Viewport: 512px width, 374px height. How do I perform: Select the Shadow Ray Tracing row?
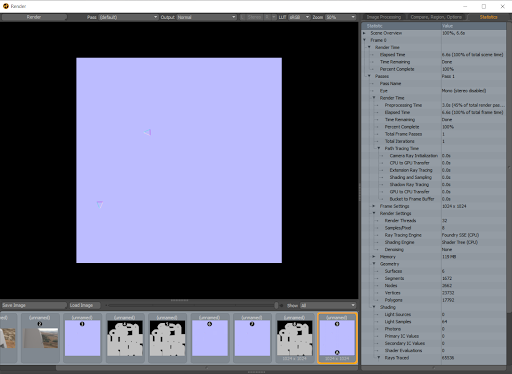434,184
